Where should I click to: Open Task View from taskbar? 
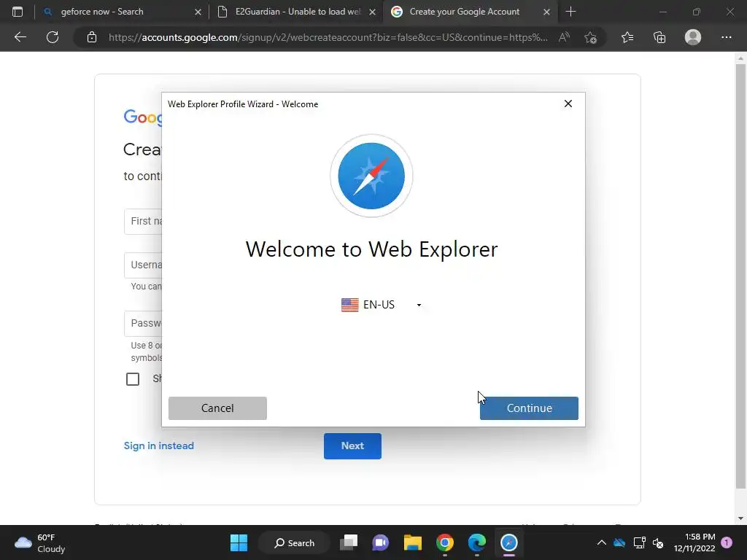tap(349, 542)
